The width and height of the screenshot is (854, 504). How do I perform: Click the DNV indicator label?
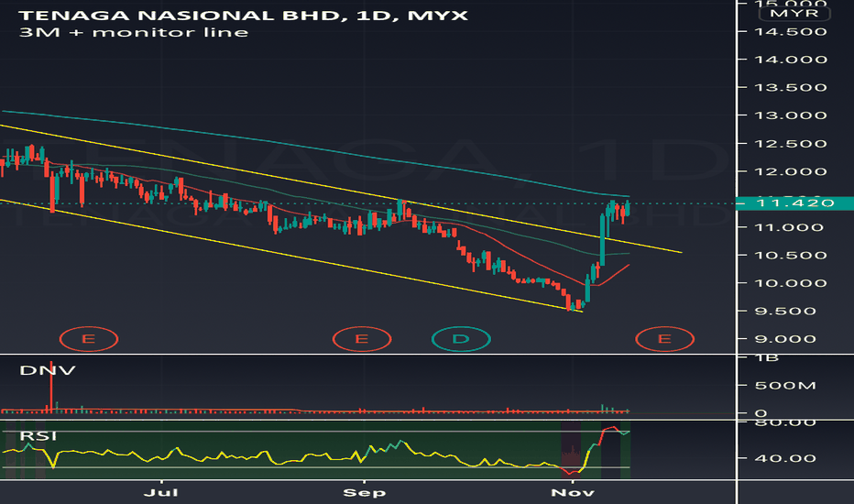tap(48, 370)
